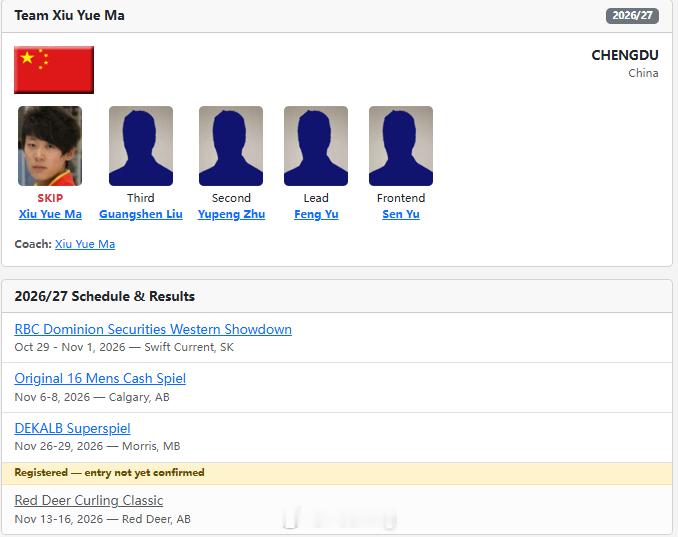Open coach Xiu Yue Ma link

(85, 244)
